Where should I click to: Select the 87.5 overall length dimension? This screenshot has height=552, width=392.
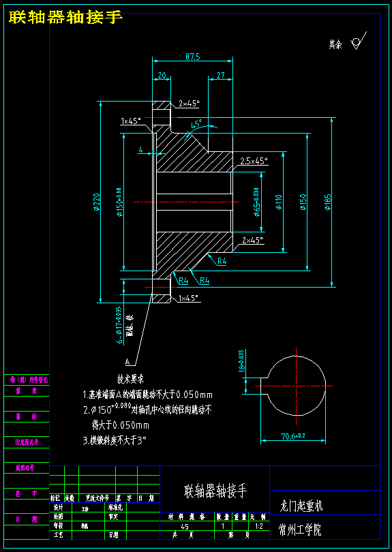192,57
